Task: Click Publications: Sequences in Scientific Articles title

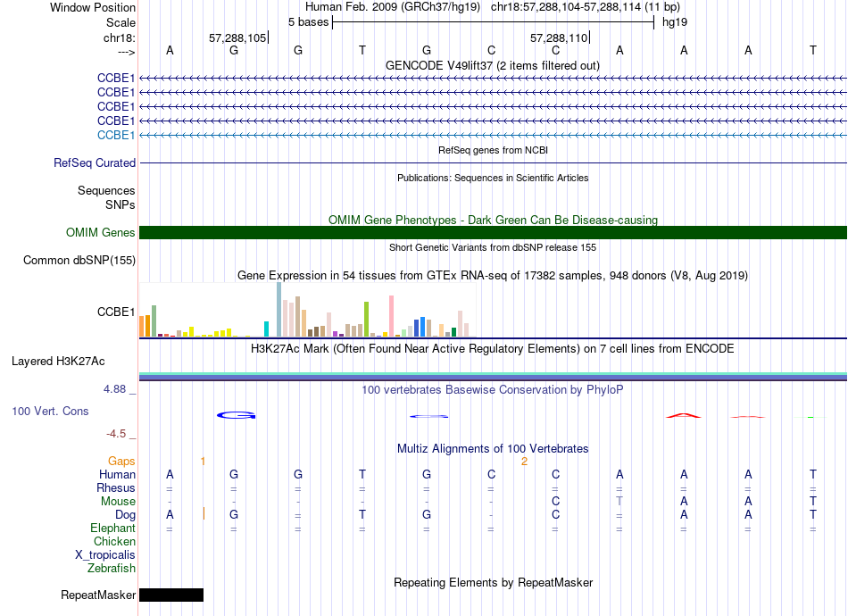Action: tap(493, 178)
